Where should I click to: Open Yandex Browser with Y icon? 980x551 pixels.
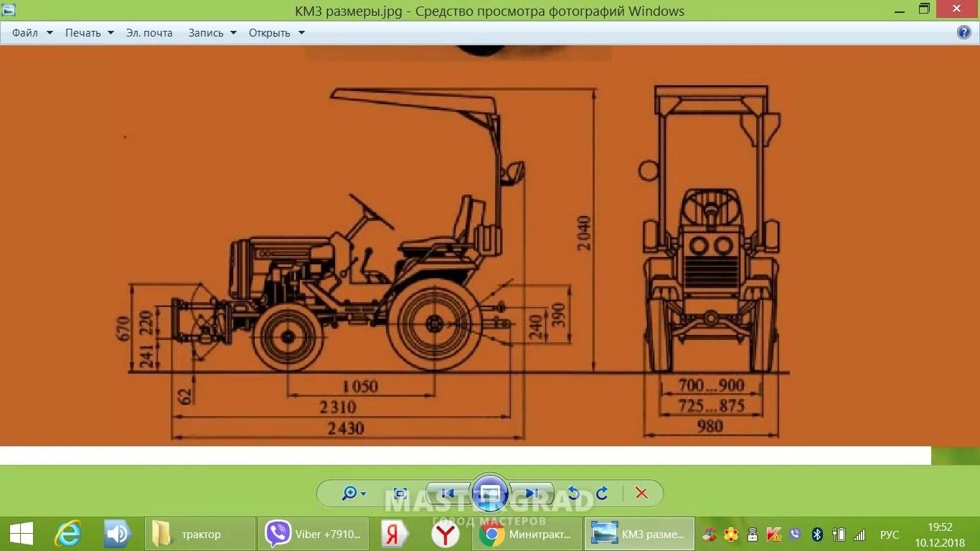[445, 534]
